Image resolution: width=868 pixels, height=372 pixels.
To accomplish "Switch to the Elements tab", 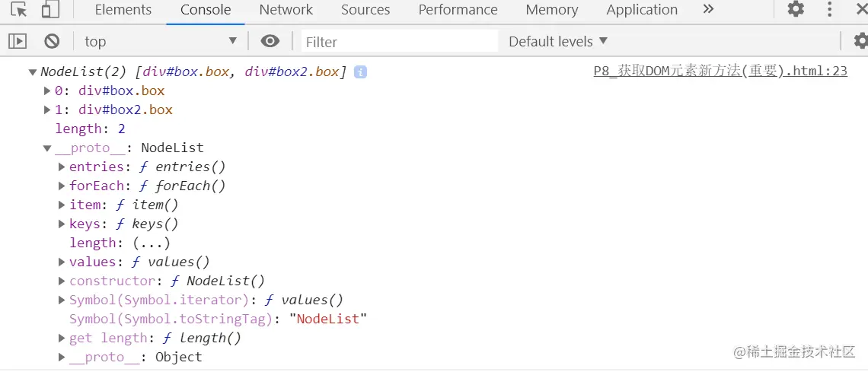I will (x=123, y=10).
